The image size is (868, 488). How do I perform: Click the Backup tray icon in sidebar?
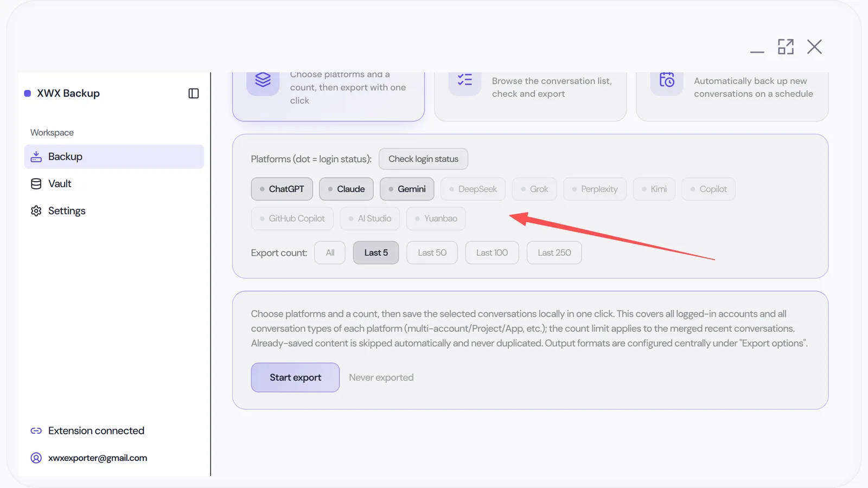[x=36, y=157]
